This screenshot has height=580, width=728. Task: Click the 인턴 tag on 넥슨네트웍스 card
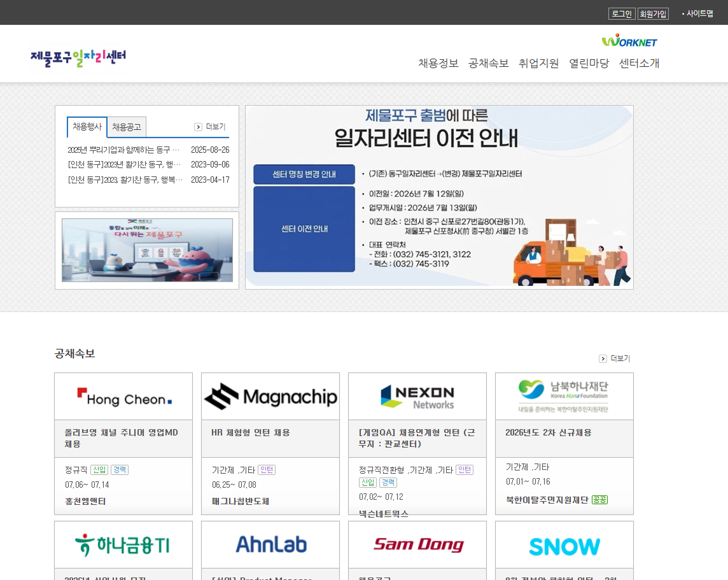pos(465,470)
